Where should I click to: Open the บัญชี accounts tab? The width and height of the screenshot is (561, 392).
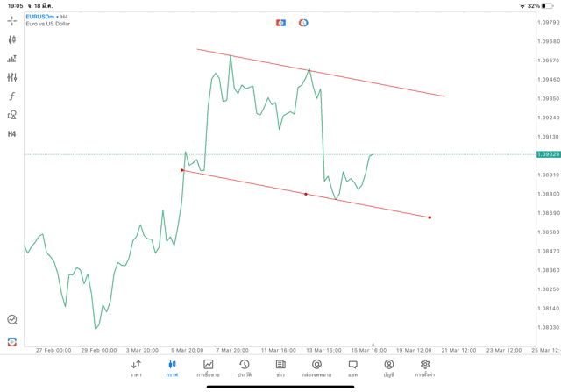[x=388, y=368]
